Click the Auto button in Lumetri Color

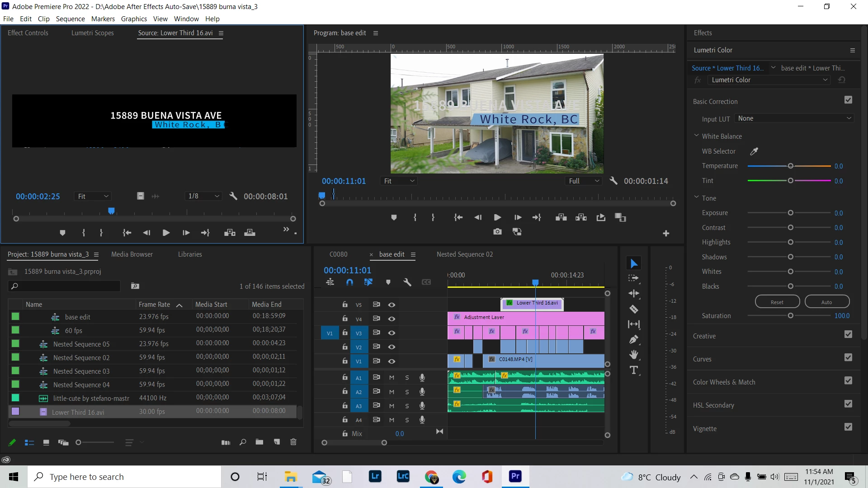point(826,302)
